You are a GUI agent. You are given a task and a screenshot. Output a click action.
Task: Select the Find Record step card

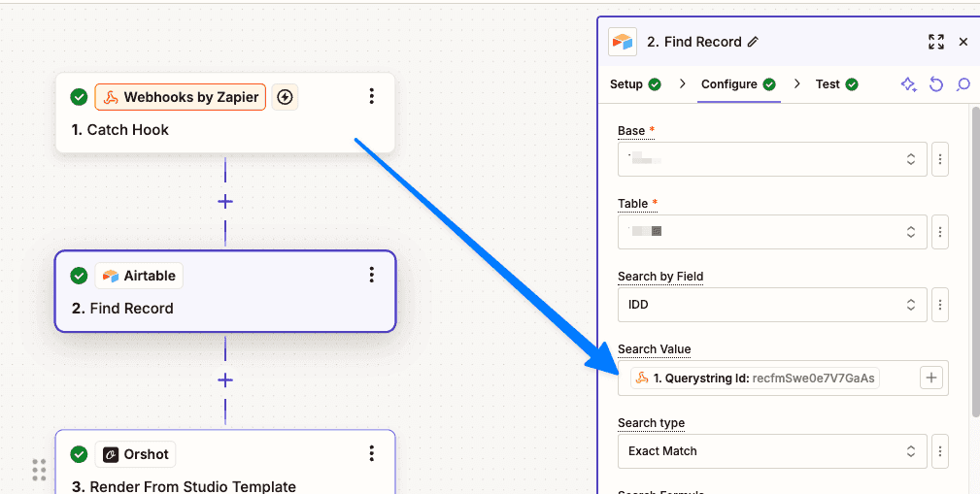point(225,291)
